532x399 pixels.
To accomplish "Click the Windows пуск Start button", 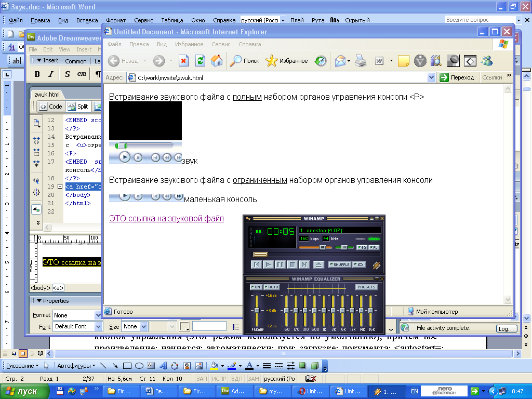I will point(24,391).
